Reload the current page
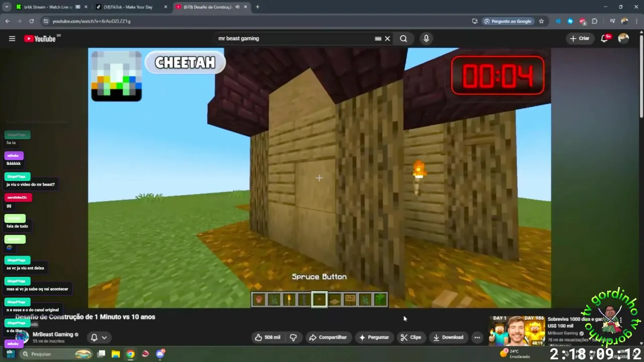644x362 pixels. click(32, 21)
